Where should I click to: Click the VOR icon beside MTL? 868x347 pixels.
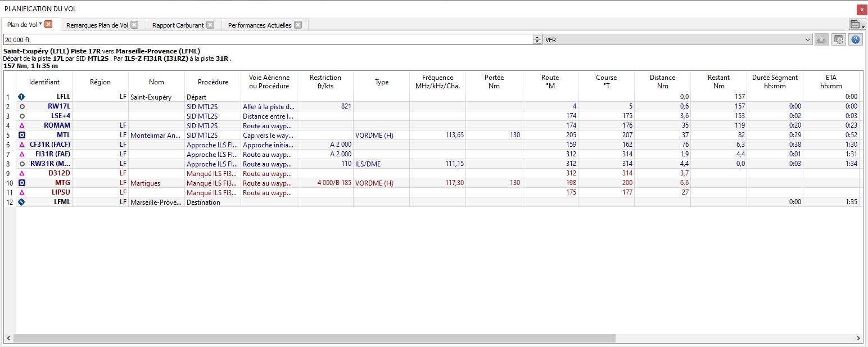point(21,135)
